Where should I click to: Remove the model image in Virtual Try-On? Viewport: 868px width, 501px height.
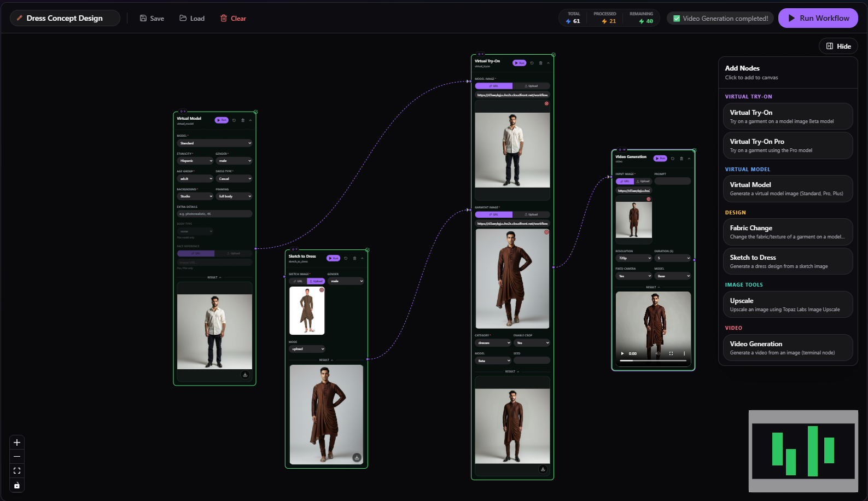point(546,103)
